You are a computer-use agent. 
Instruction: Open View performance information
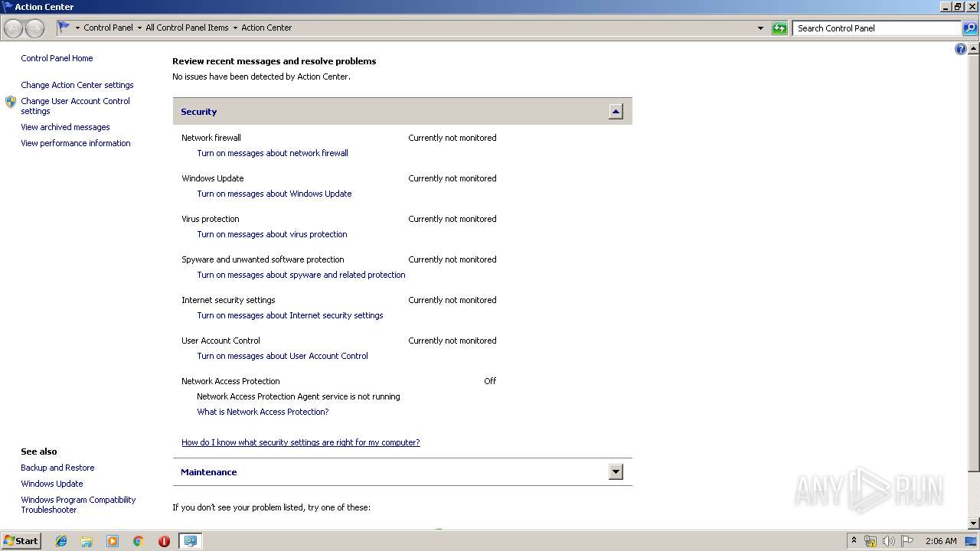76,143
